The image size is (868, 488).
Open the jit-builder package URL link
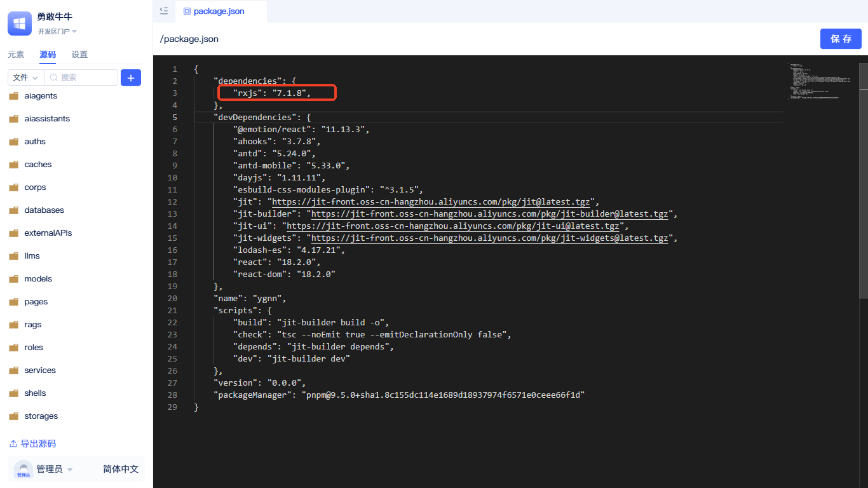tap(489, 214)
